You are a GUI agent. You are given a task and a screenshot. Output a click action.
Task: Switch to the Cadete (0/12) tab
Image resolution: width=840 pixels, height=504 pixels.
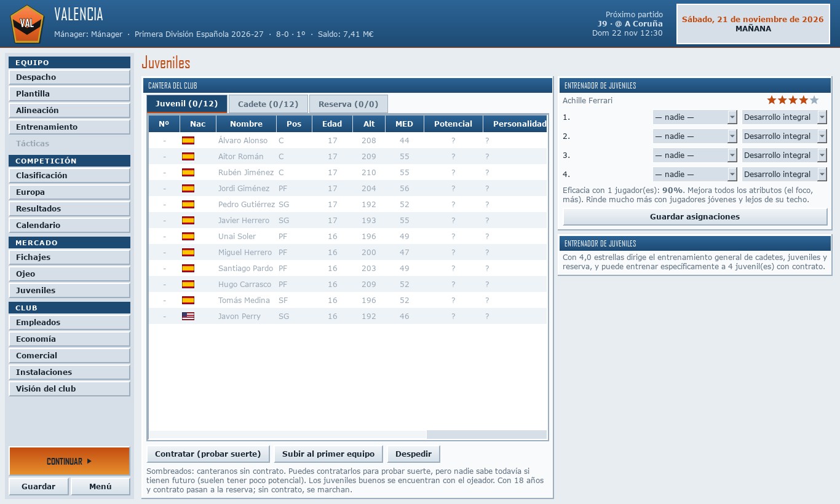pyautogui.click(x=268, y=104)
